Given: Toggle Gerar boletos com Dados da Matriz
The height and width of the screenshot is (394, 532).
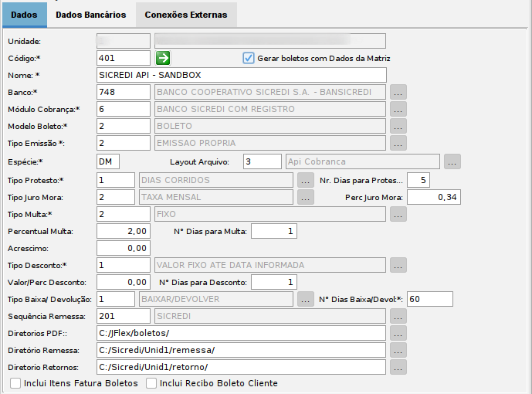Looking at the screenshot, I should point(249,58).
